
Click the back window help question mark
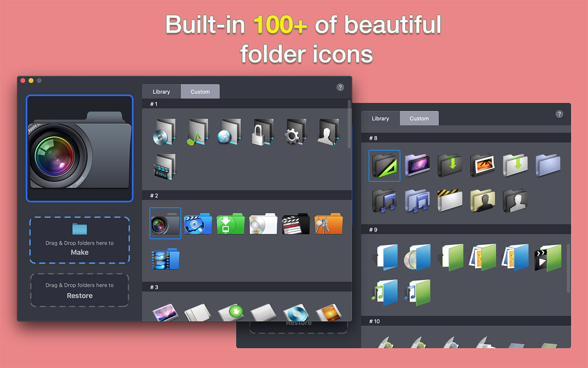pyautogui.click(x=559, y=114)
